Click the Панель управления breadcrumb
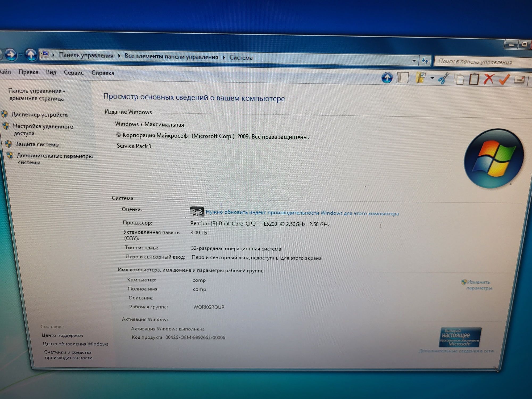This screenshot has height=399, width=532. tap(86, 55)
